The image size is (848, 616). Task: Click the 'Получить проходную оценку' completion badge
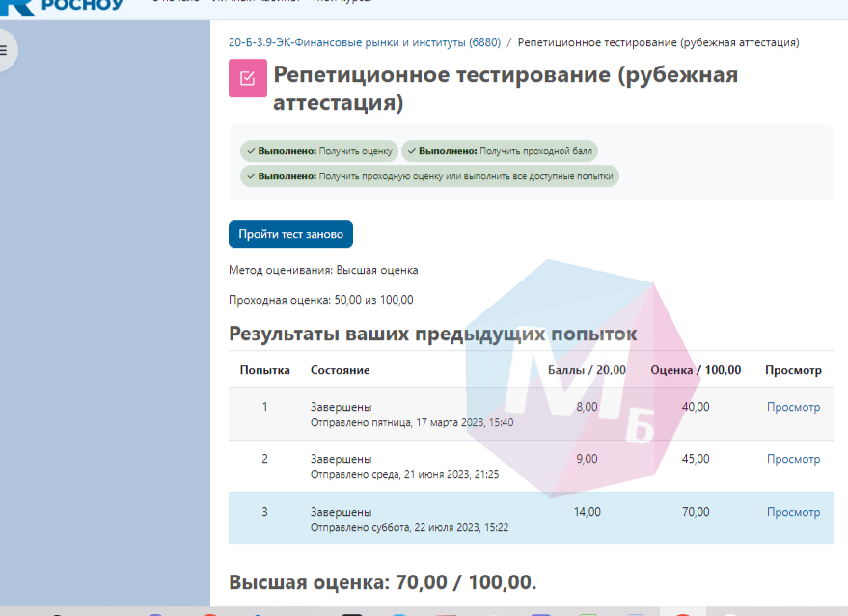coord(429,176)
